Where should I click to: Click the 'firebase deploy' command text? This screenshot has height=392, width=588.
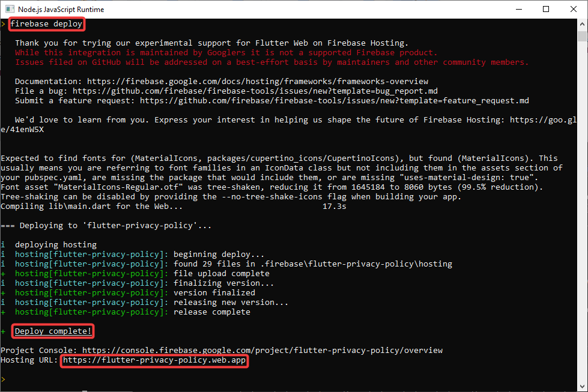(x=46, y=24)
